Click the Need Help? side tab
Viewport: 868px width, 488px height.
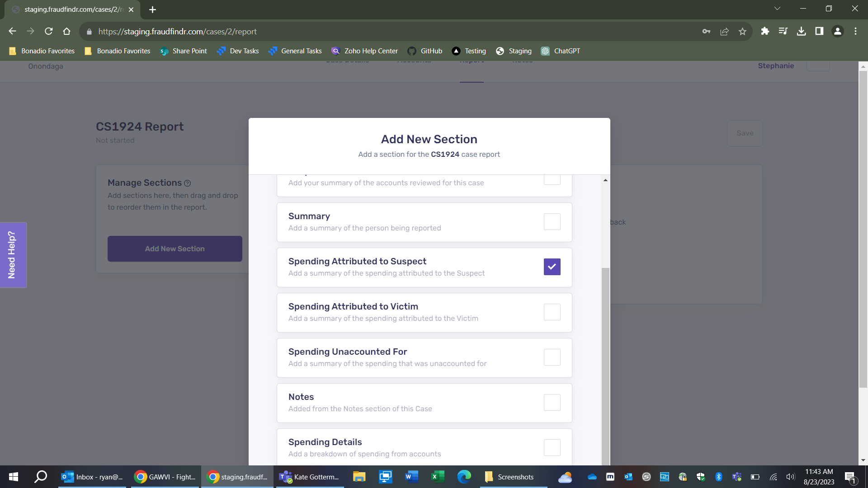click(13, 255)
